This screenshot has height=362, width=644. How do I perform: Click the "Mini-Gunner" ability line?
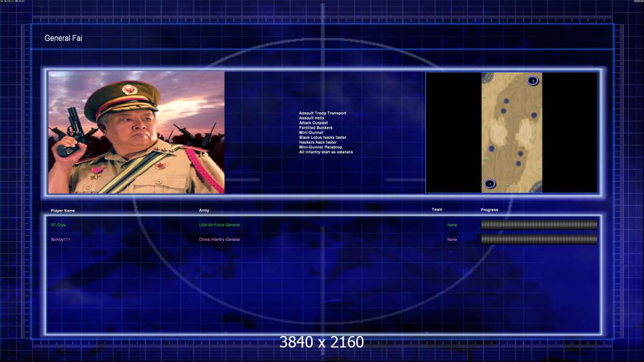[x=311, y=133]
